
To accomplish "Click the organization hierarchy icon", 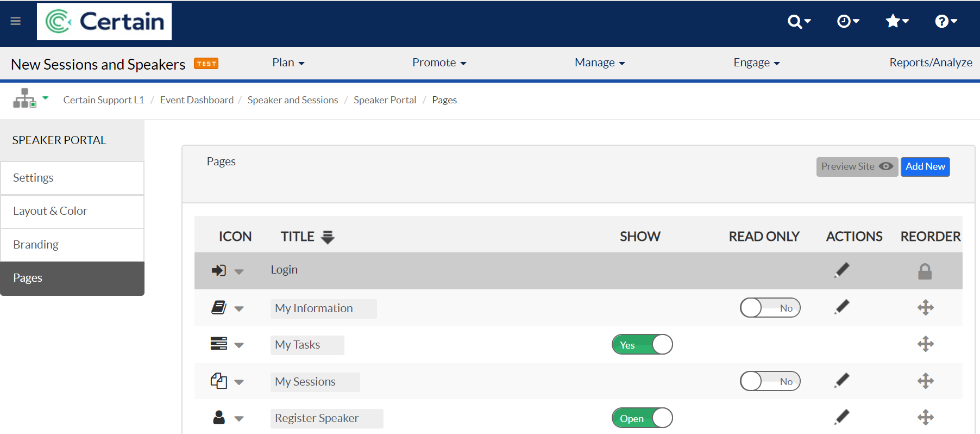I will point(24,98).
